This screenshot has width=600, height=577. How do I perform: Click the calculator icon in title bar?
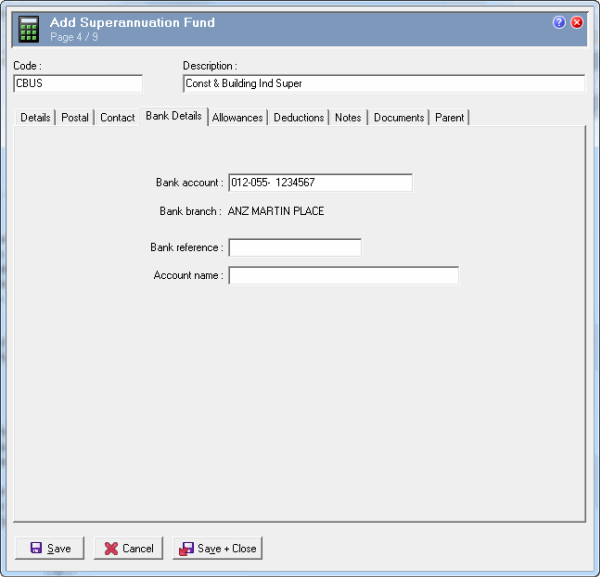29,29
